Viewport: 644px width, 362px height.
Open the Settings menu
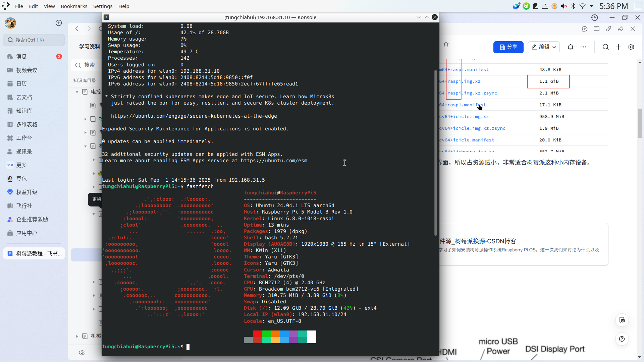(103, 6)
